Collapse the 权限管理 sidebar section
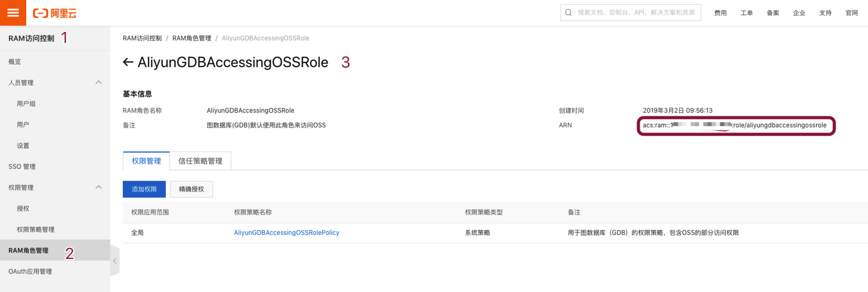Viewport: 868px width, 292px height. (x=98, y=187)
